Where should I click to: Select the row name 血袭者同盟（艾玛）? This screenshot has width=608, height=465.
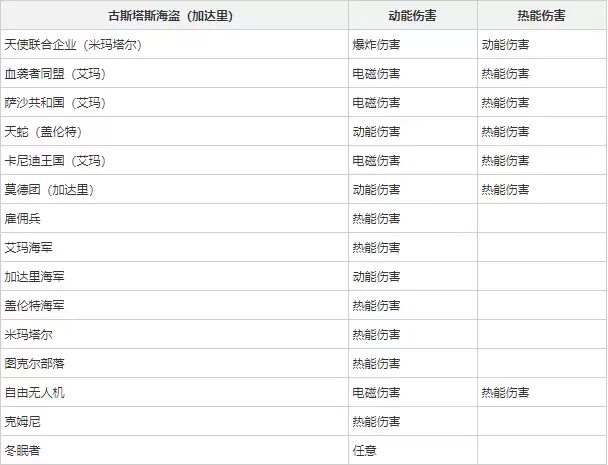tap(55, 74)
